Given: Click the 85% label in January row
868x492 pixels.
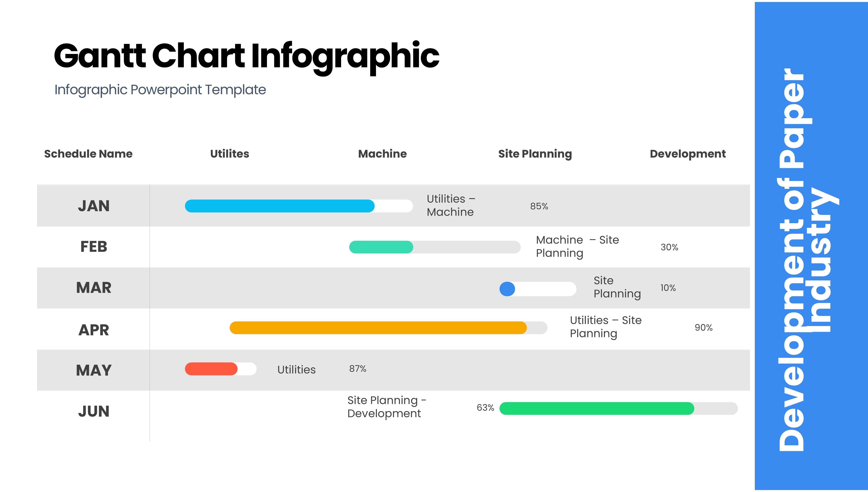Looking at the screenshot, I should tap(539, 207).
